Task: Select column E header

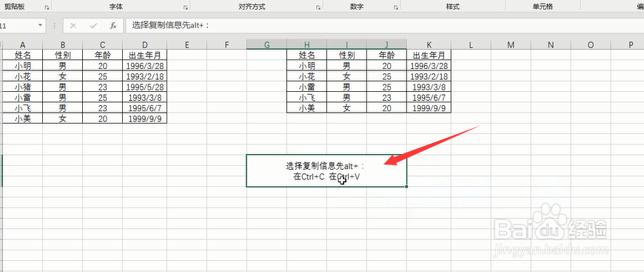Action: [187, 45]
